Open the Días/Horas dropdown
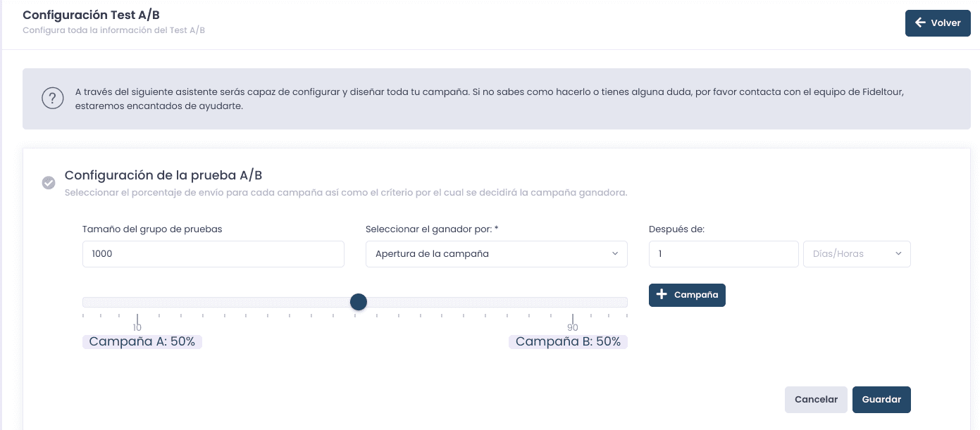Viewport: 980px width, 430px height. (857, 254)
